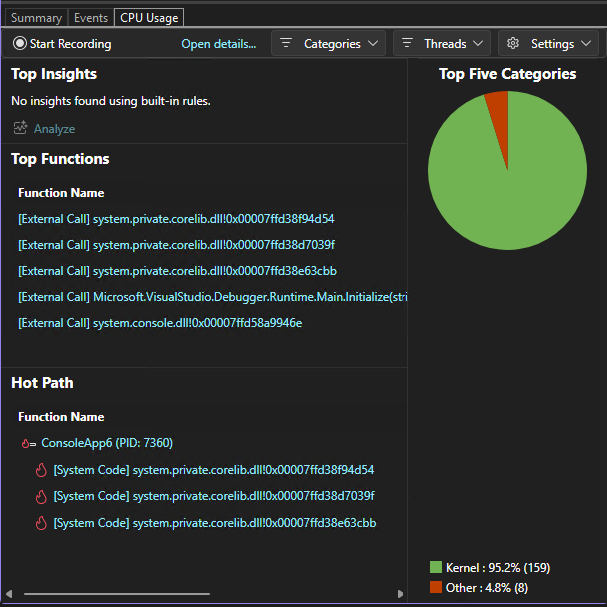Viewport: 607px width, 607px height.
Task: Click the Analyze sparkle icon
Action: click(x=20, y=128)
